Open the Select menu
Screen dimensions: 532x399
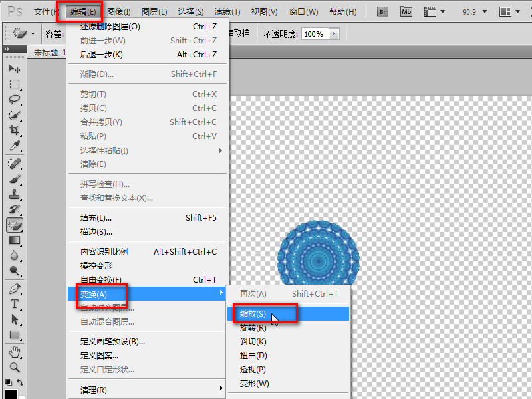(x=191, y=12)
